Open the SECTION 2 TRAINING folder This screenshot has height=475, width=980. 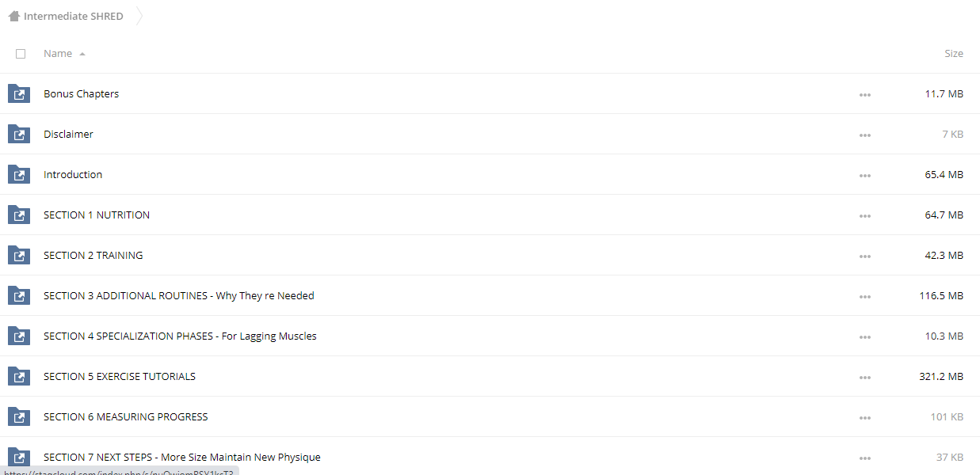[93, 256]
